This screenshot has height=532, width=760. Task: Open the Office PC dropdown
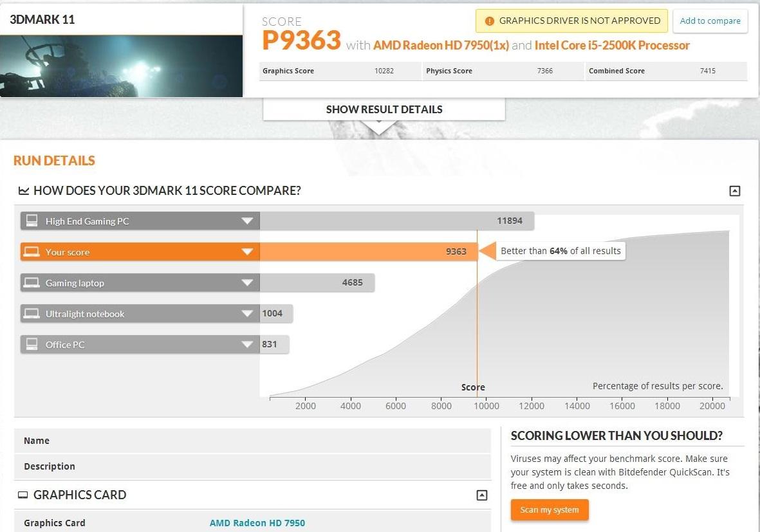[247, 345]
